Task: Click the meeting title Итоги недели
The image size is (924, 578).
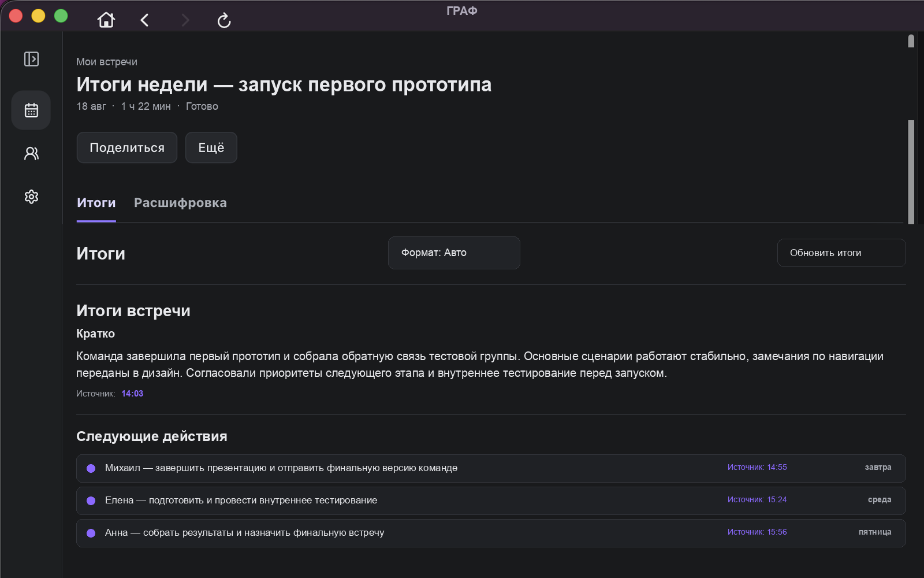Action: (284, 84)
